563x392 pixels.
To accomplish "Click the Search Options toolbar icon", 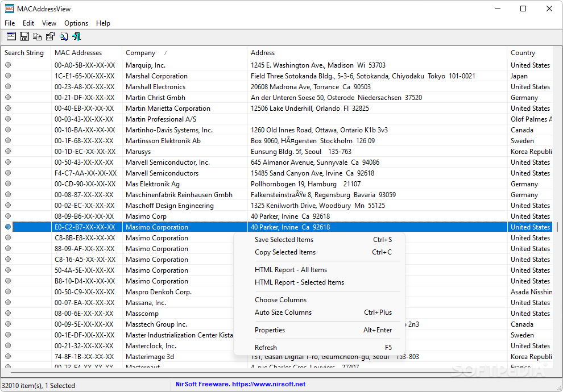I will click(x=11, y=36).
